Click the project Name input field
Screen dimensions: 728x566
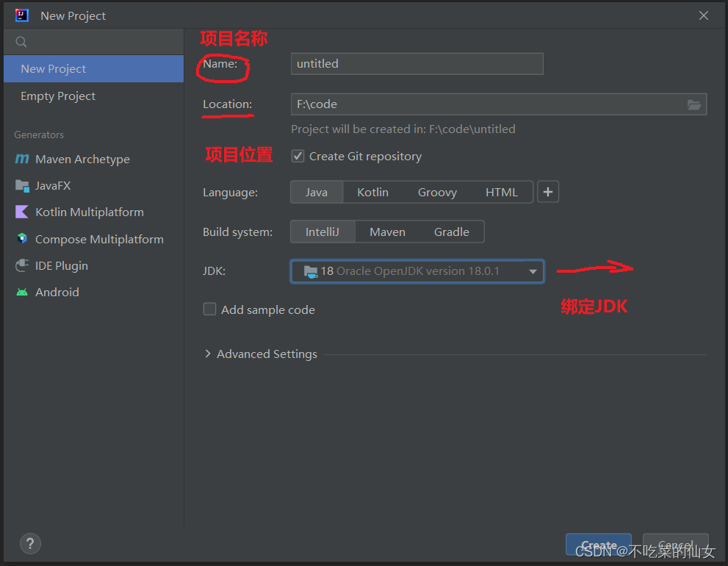click(417, 64)
